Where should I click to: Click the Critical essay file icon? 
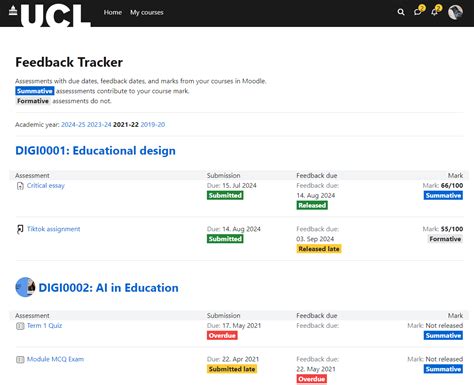pyautogui.click(x=20, y=186)
